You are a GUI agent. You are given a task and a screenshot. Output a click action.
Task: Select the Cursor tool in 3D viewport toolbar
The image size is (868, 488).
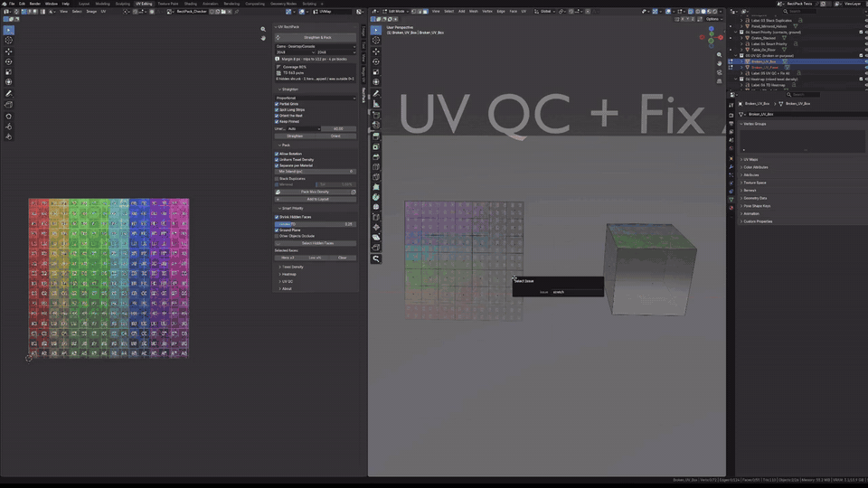[x=376, y=41]
